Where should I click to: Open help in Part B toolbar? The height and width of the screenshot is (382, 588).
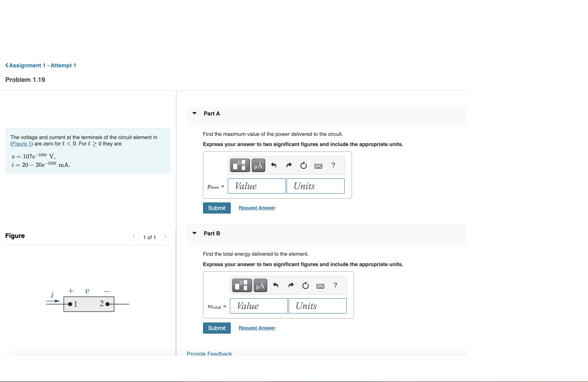coord(335,285)
